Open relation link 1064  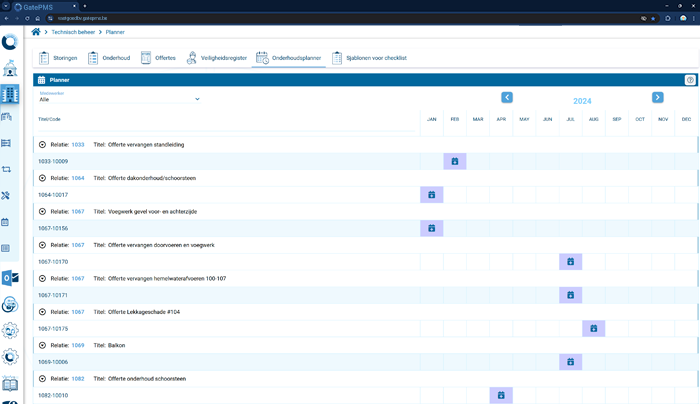pos(78,178)
